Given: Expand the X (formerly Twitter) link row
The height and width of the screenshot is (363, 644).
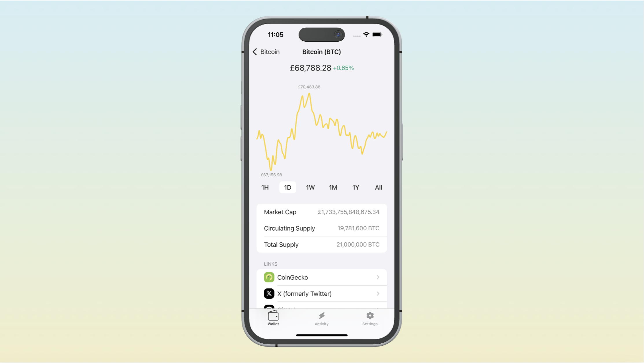Looking at the screenshot, I should pyautogui.click(x=321, y=293).
